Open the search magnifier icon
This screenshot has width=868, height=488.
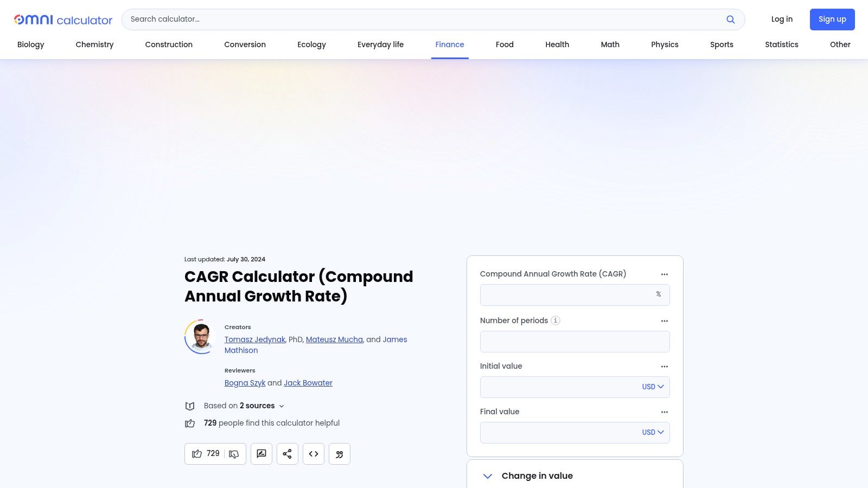[731, 19]
